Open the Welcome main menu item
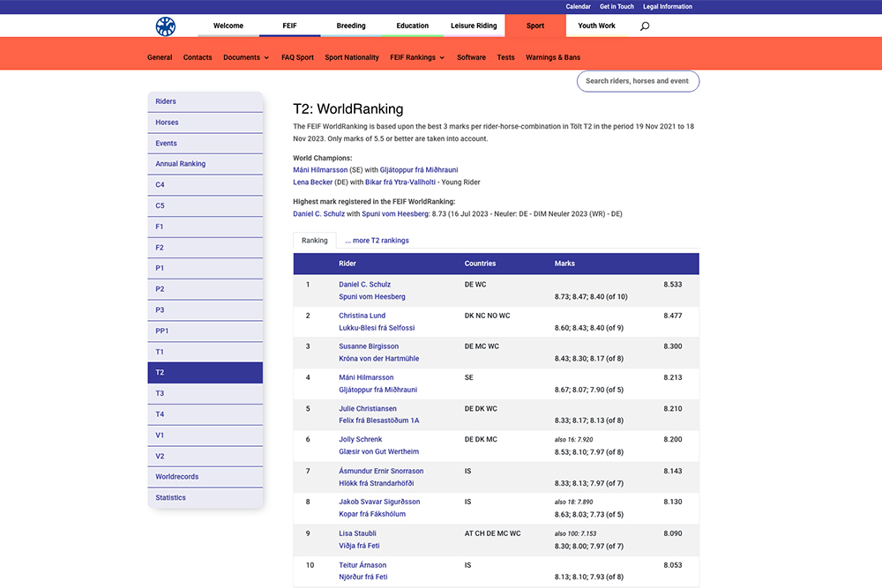This screenshot has height=588, width=882. click(x=228, y=26)
